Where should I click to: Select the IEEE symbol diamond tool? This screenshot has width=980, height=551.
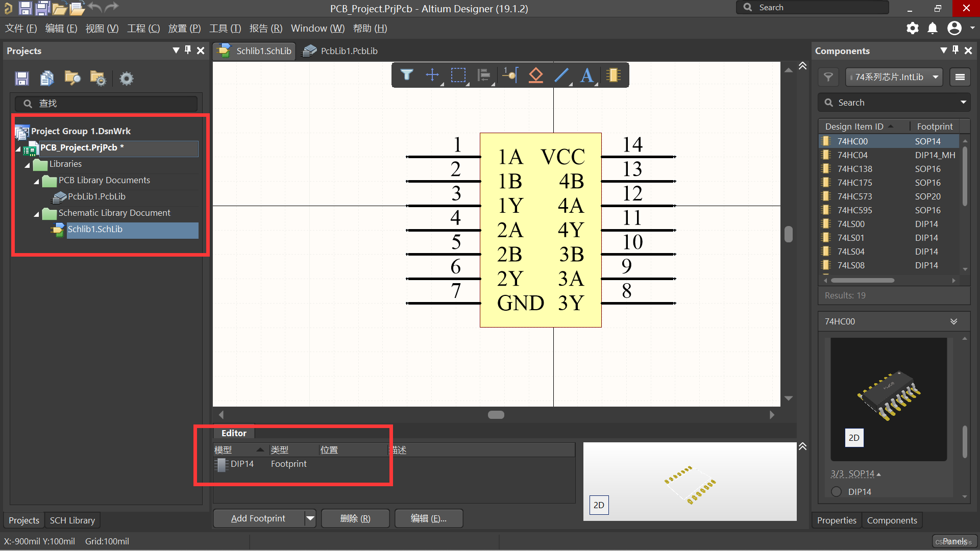535,75
